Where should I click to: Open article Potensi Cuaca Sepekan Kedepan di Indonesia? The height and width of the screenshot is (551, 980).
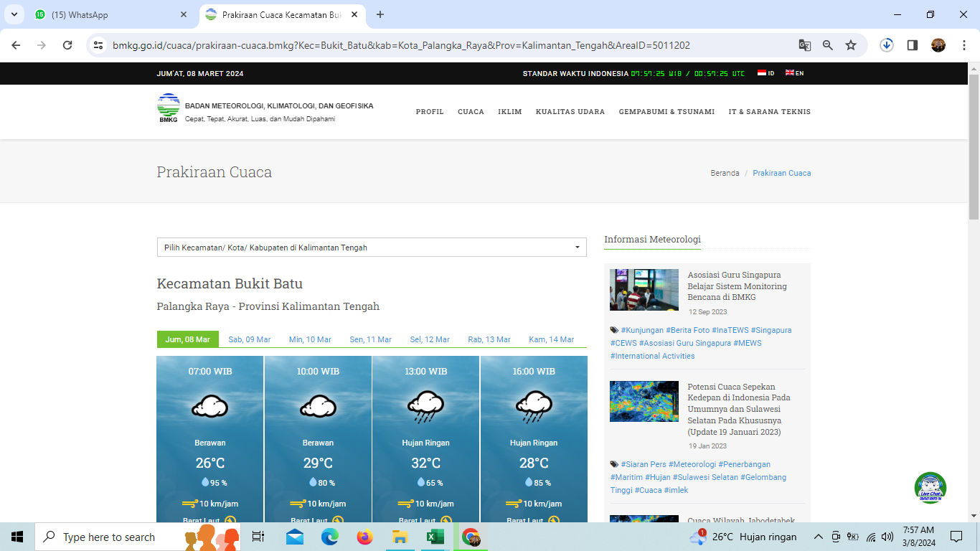pos(739,409)
